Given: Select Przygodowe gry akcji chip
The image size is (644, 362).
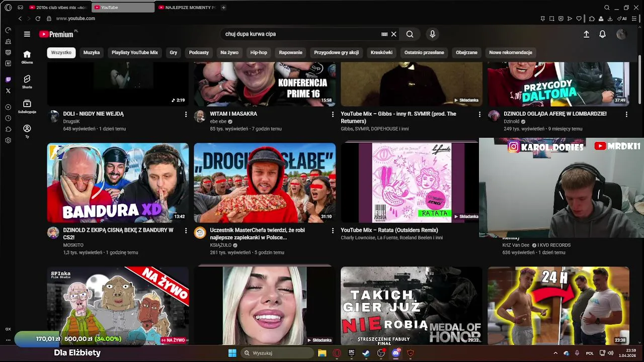Looking at the screenshot, I should pos(337,52).
